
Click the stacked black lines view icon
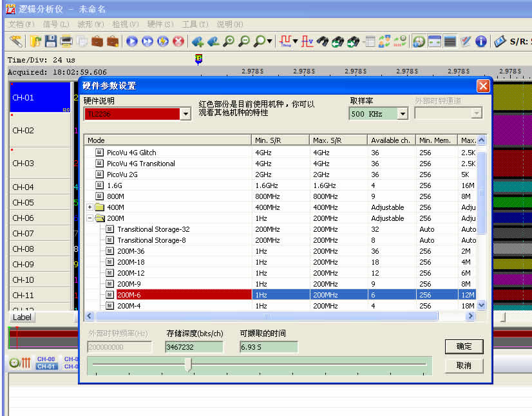click(450, 41)
